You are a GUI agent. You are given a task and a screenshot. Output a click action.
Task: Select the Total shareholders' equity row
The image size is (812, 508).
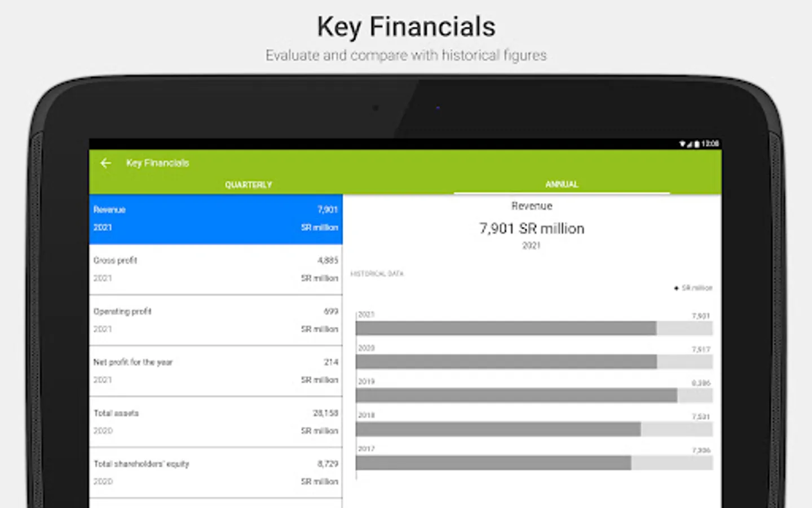pos(216,472)
